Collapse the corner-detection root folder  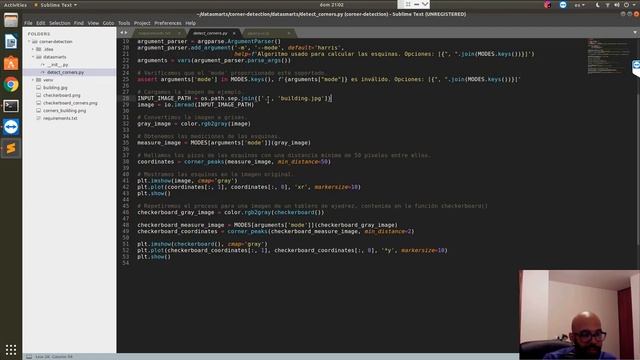pos(29,42)
